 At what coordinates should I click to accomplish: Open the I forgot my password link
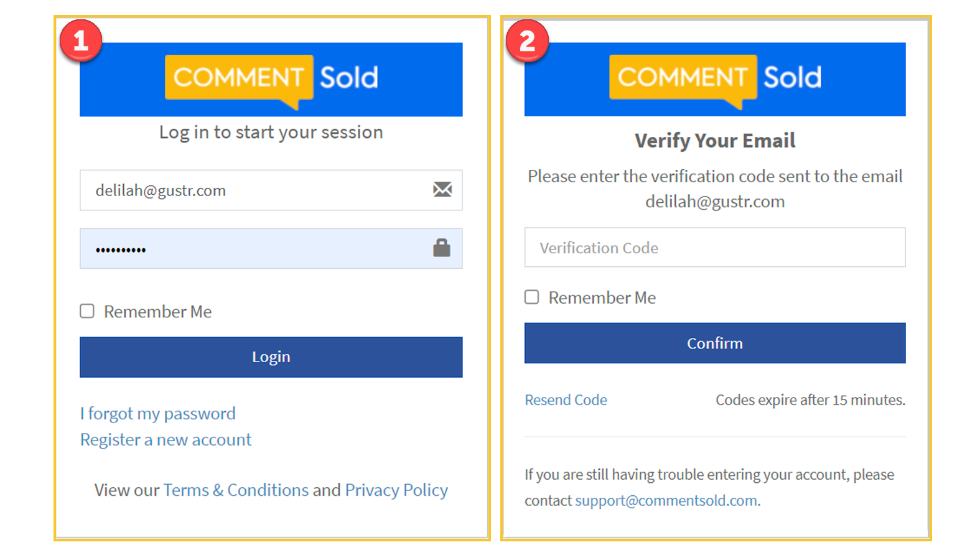[x=158, y=414]
